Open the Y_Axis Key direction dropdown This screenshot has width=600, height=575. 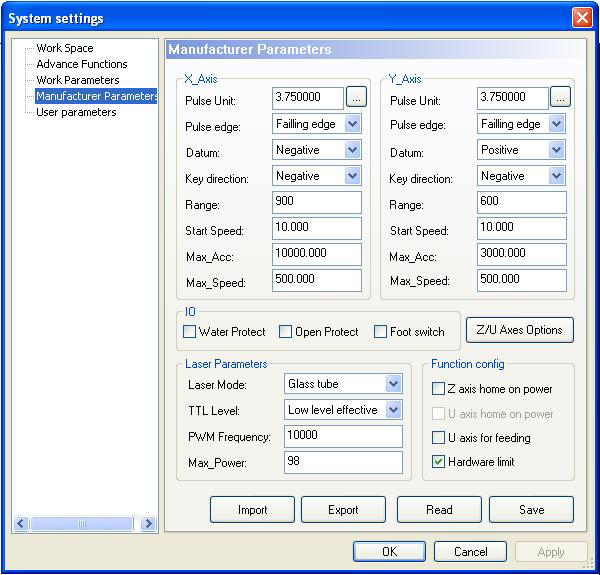[557, 176]
